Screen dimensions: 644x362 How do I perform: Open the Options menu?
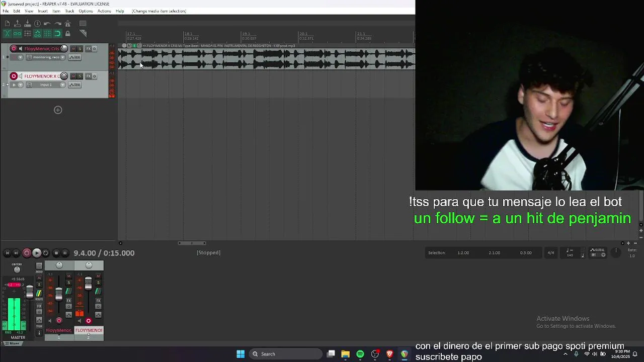coord(86,11)
